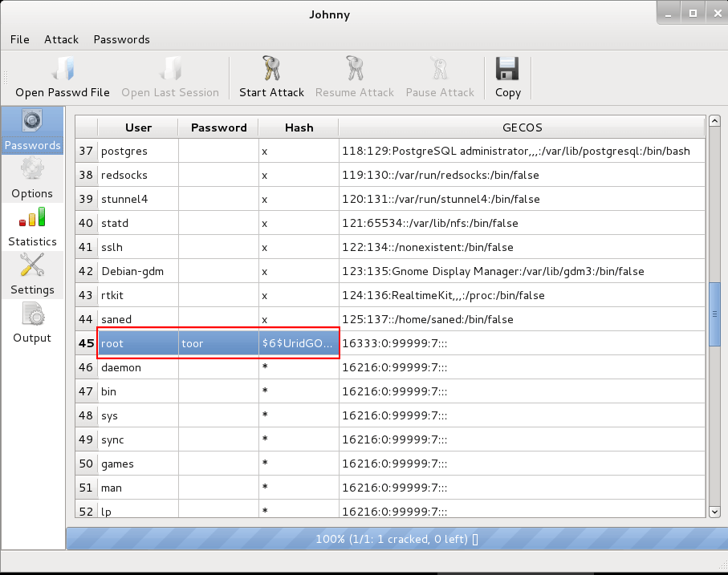Click the Open Passwd File toolbar icon
The height and width of the screenshot is (575, 728).
[62, 71]
